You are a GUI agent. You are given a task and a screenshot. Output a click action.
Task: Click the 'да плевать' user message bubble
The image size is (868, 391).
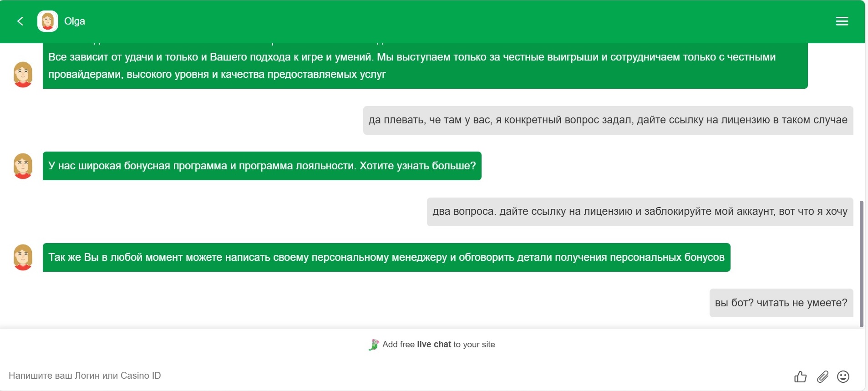click(x=608, y=120)
